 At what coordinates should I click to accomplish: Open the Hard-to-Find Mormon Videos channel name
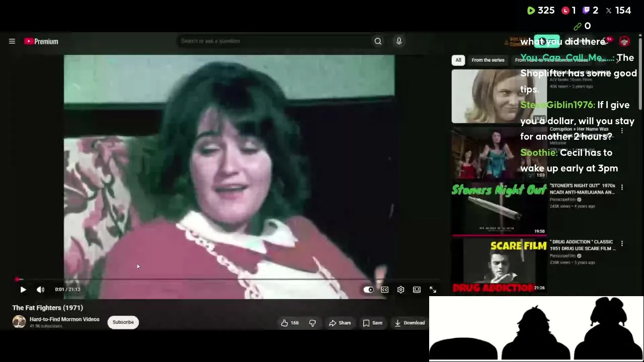coord(64,319)
